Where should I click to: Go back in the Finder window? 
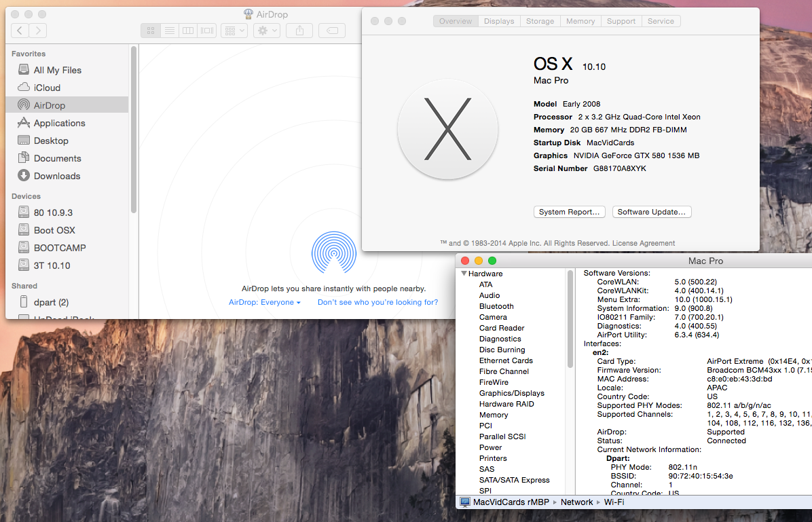pyautogui.click(x=20, y=31)
